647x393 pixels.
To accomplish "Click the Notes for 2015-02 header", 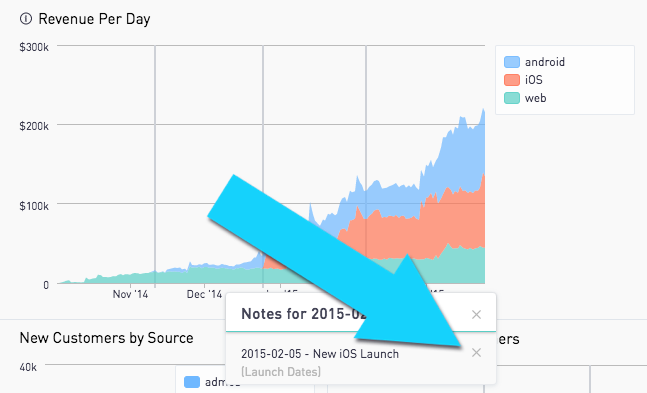I will [303, 314].
